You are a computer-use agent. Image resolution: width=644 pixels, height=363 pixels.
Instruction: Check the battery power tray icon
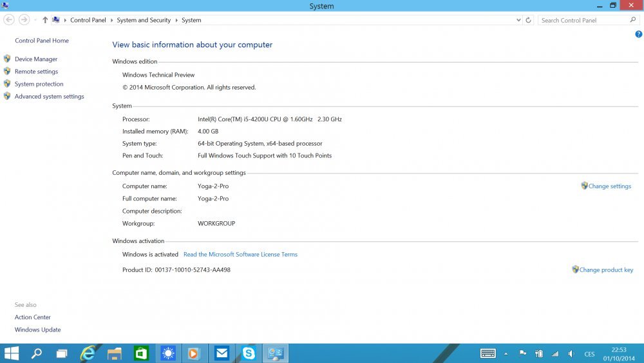coord(539,353)
